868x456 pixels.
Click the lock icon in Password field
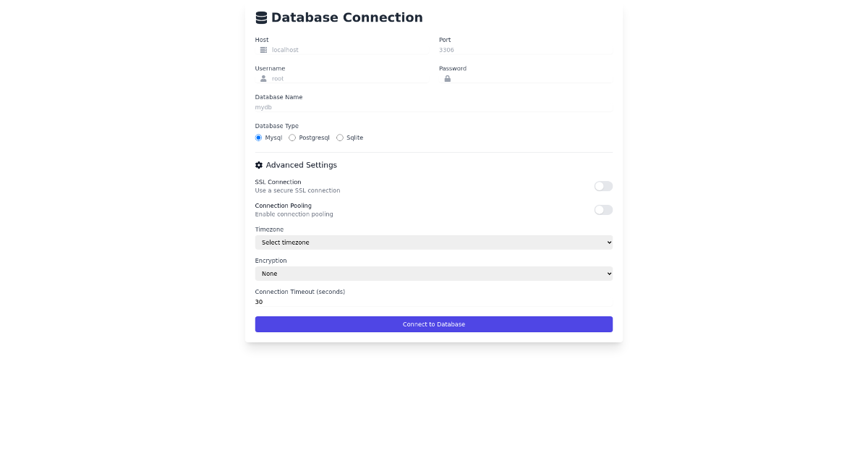tap(447, 78)
